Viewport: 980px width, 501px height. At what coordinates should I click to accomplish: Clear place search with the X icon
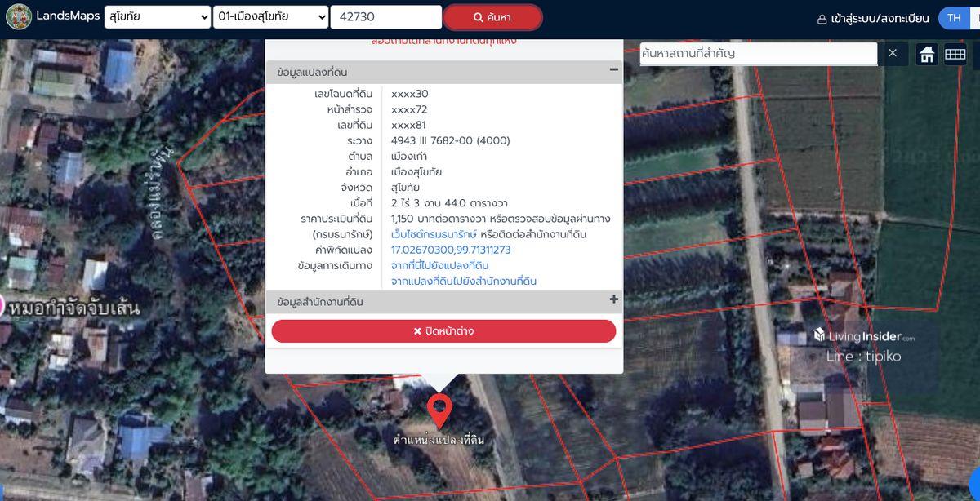tap(893, 53)
